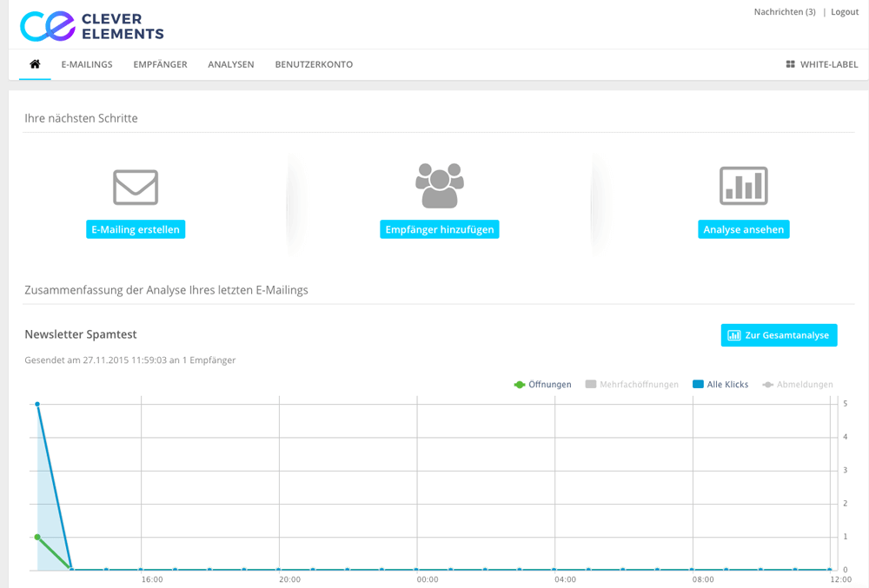Select the 20:00 axis label
869x588 pixels.
pos(290,579)
